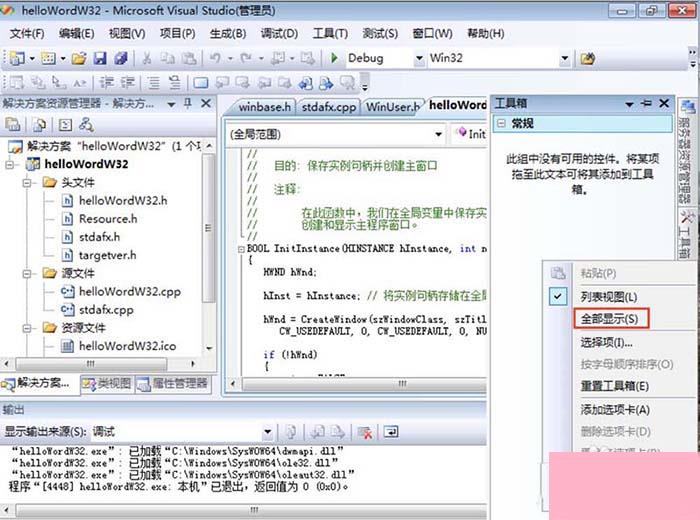Viewport: 700px width, 520px height.
Task: Open the global scope (全局范围) dropdown
Action: [438, 134]
